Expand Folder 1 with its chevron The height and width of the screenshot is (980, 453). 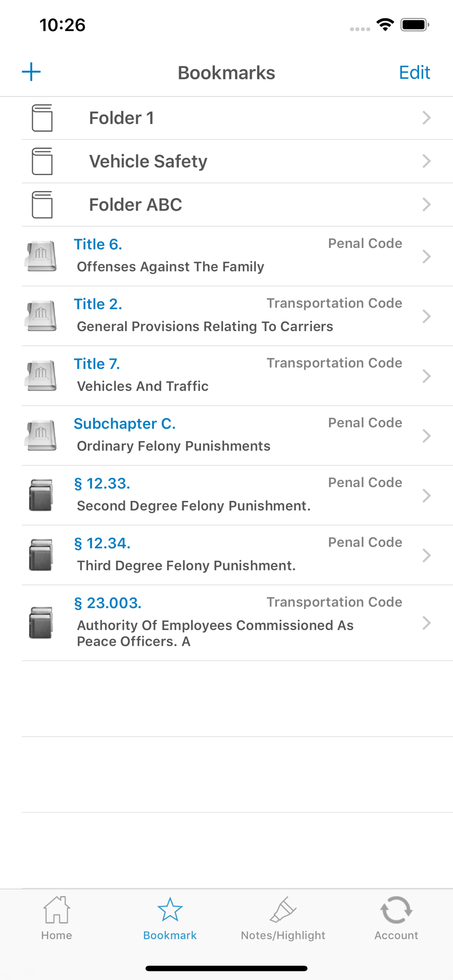point(426,118)
